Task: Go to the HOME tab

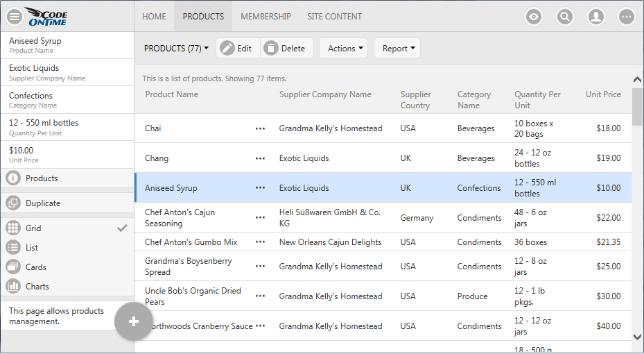Action: pyautogui.click(x=154, y=17)
